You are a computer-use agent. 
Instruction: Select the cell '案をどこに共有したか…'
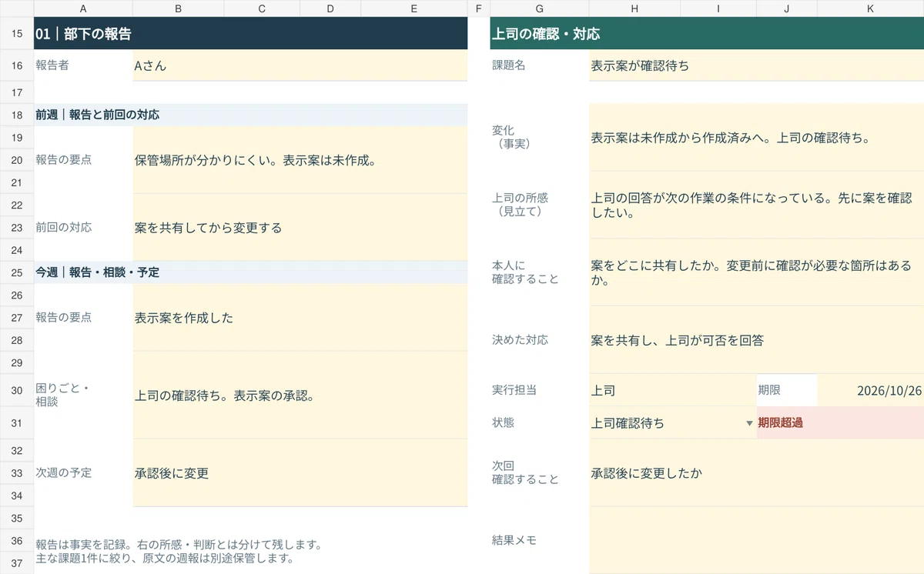[756, 272]
